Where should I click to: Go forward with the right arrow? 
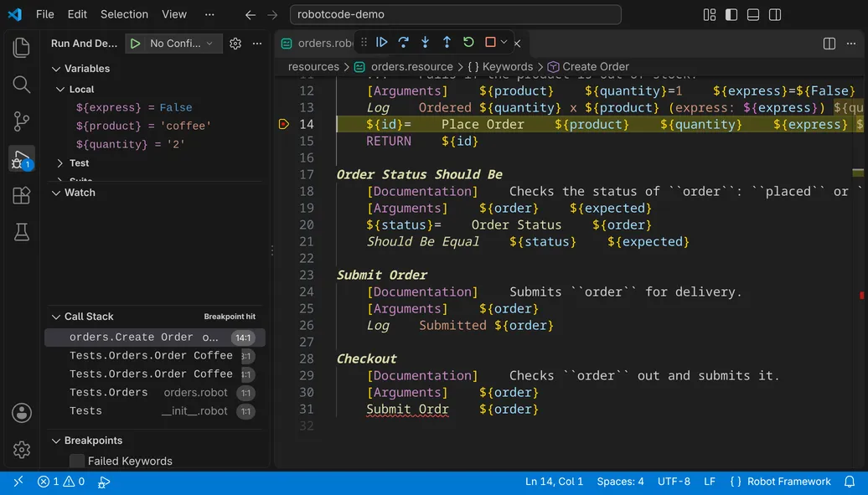(271, 15)
